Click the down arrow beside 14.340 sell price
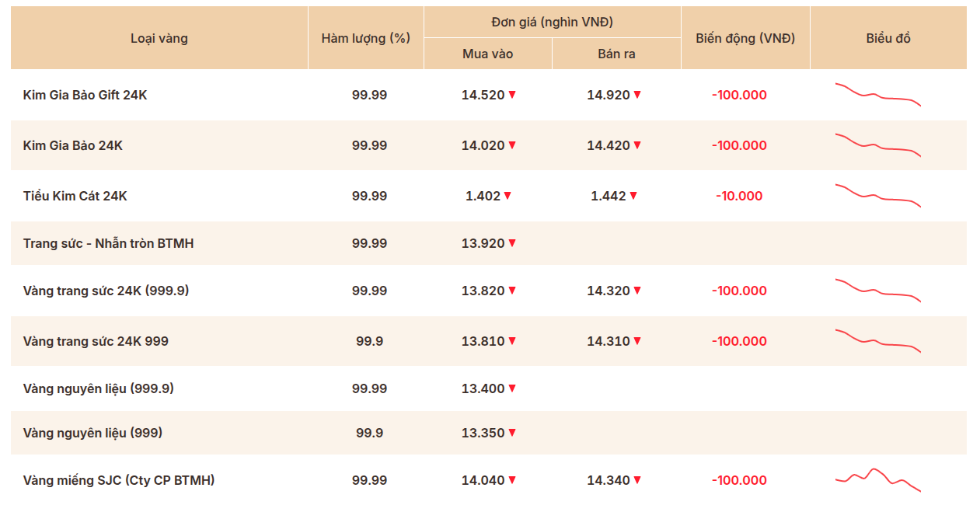The height and width of the screenshot is (512, 980). click(x=637, y=480)
